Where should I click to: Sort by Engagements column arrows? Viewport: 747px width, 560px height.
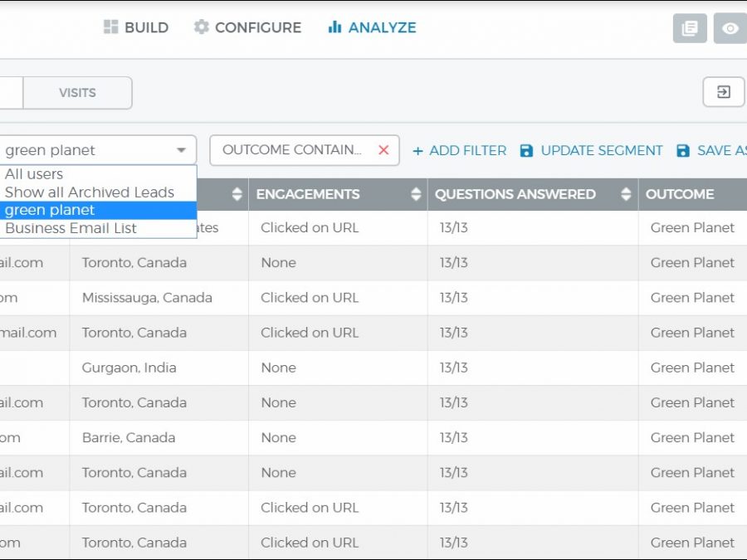pyautogui.click(x=416, y=194)
